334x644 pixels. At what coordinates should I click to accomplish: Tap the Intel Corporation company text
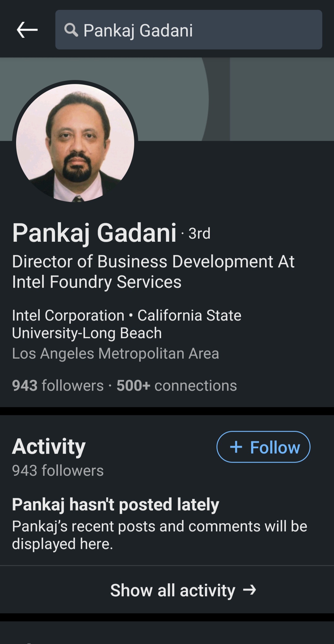[x=68, y=316]
